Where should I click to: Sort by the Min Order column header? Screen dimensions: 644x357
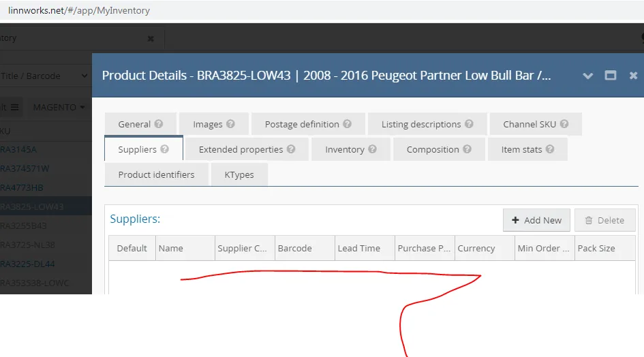(545, 248)
